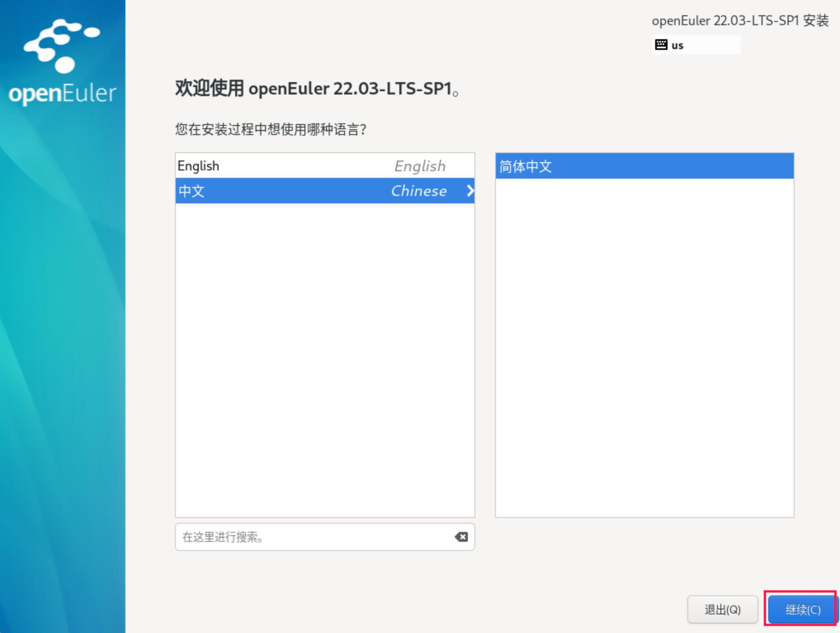Click the 您在安装过程中想使用哪种语言 question text
840x633 pixels.
click(x=271, y=130)
